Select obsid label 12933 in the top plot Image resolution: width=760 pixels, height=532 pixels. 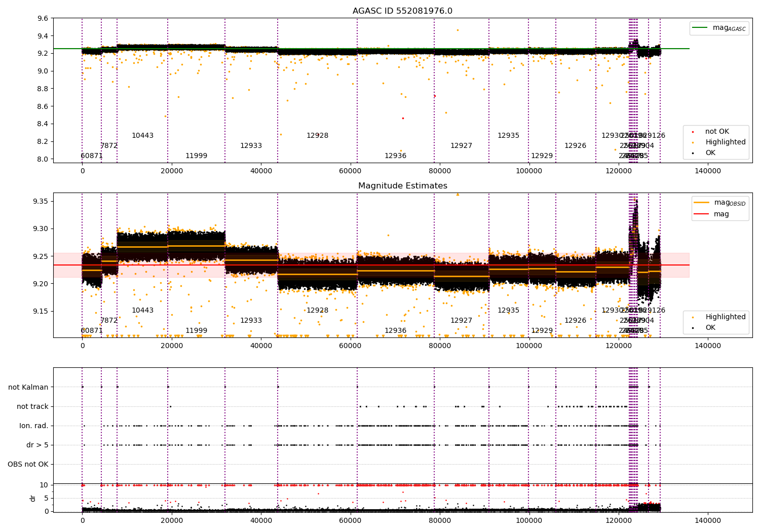coord(251,146)
